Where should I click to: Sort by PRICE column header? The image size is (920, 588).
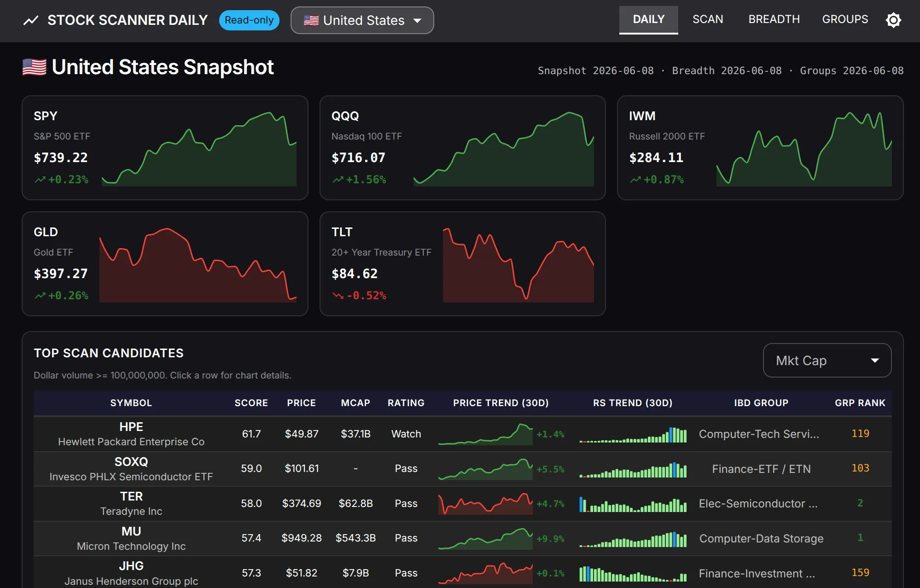302,403
